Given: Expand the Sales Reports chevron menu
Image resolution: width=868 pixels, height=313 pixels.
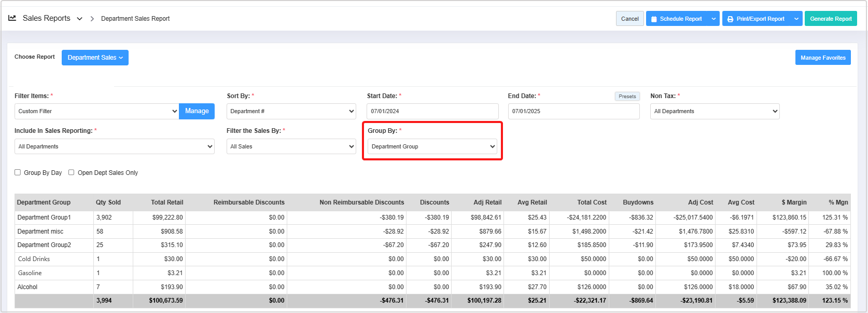Looking at the screenshot, I should coord(79,19).
